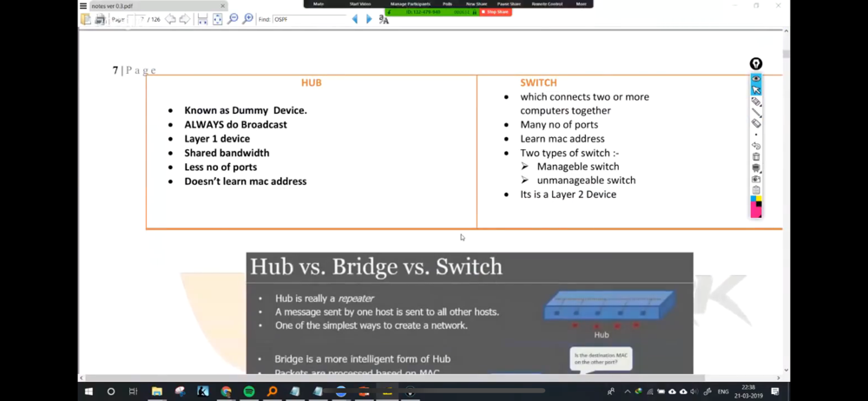Open the clock showing 22:38
Screen dimensions: 868x401
748,391
